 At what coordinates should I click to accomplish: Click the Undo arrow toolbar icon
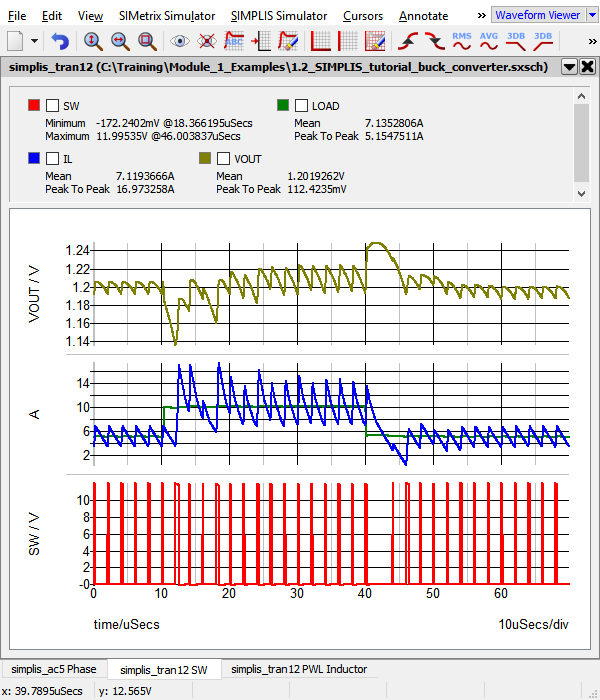coord(60,41)
